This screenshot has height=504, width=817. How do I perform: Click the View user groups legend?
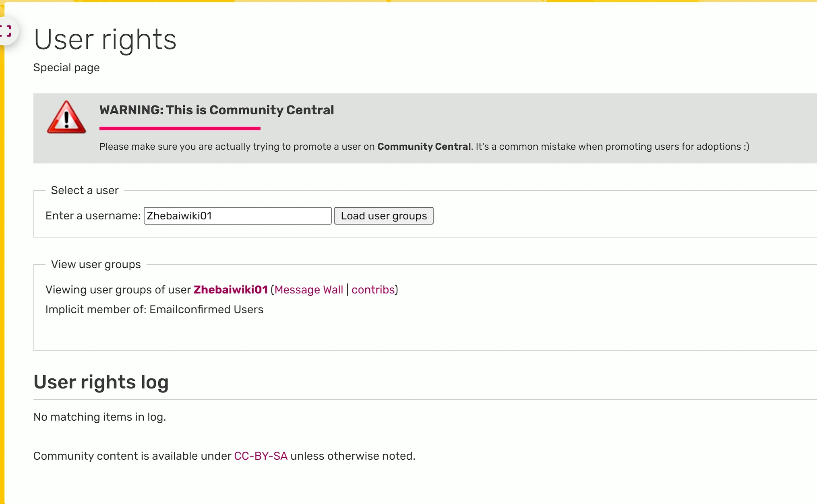(96, 264)
